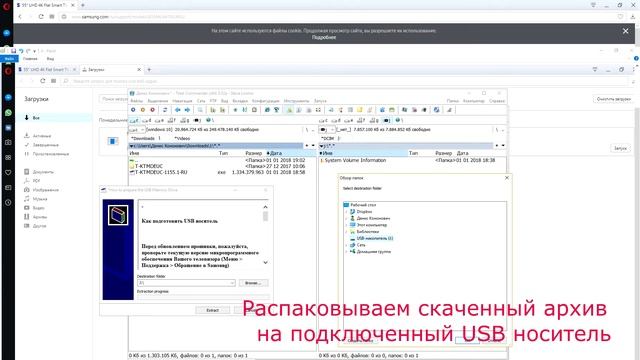Open left panel drive selector dropdown
The height and width of the screenshot is (360, 640).
tap(137, 130)
